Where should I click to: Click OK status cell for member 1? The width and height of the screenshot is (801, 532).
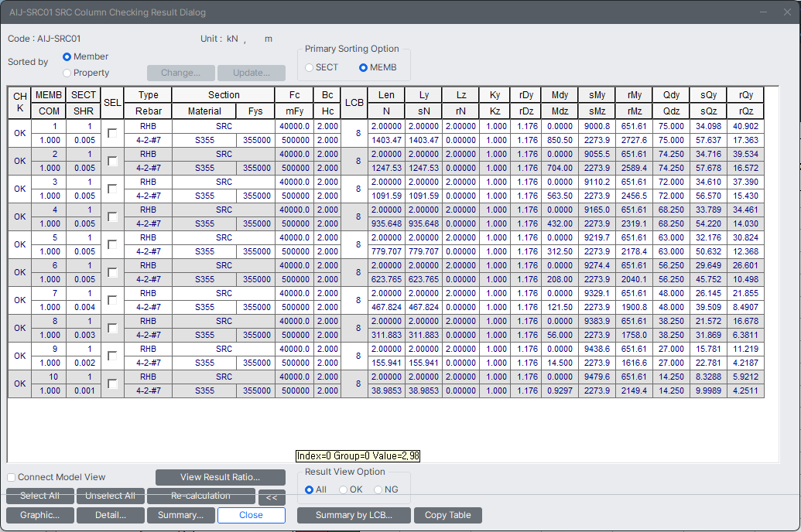tap(20, 133)
